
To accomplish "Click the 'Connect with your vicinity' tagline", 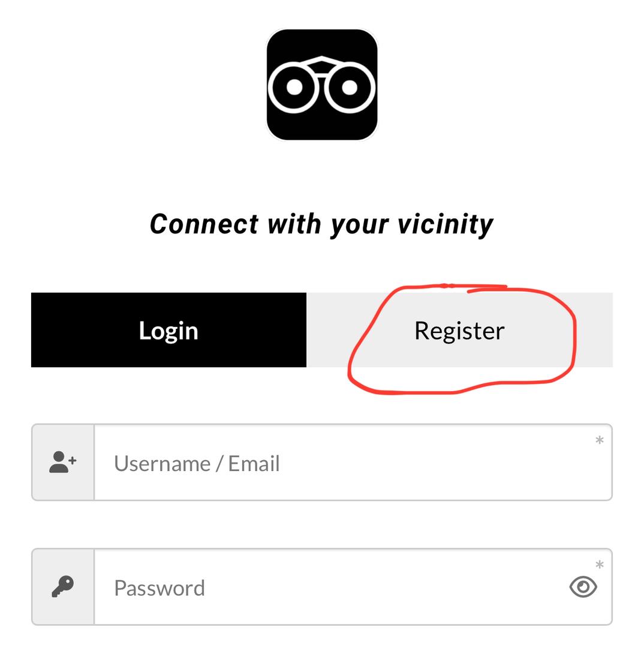I will click(321, 224).
